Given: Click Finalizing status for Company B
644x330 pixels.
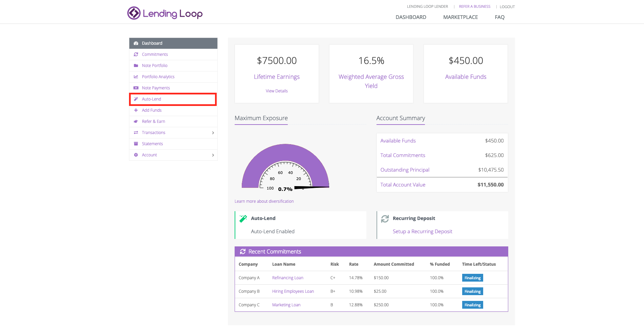Looking at the screenshot, I should point(473,291).
